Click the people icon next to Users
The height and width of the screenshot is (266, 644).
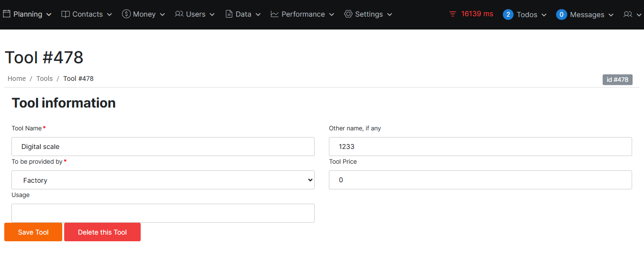click(x=179, y=14)
